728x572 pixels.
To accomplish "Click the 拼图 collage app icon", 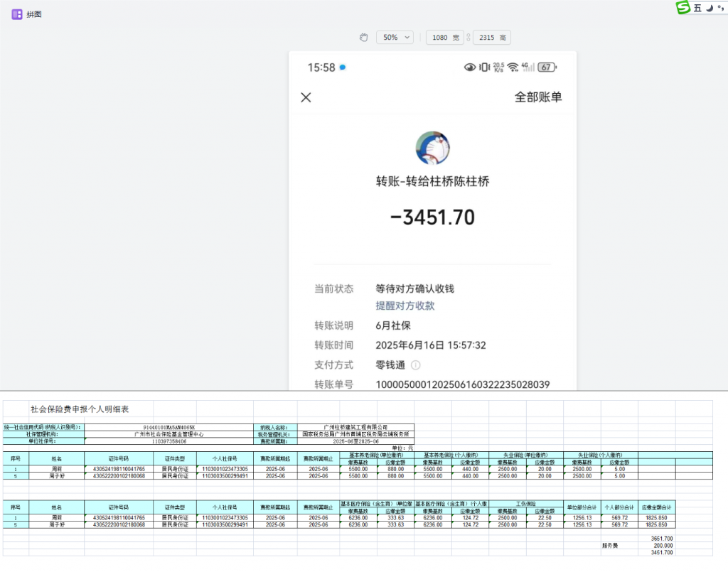I will (x=17, y=14).
